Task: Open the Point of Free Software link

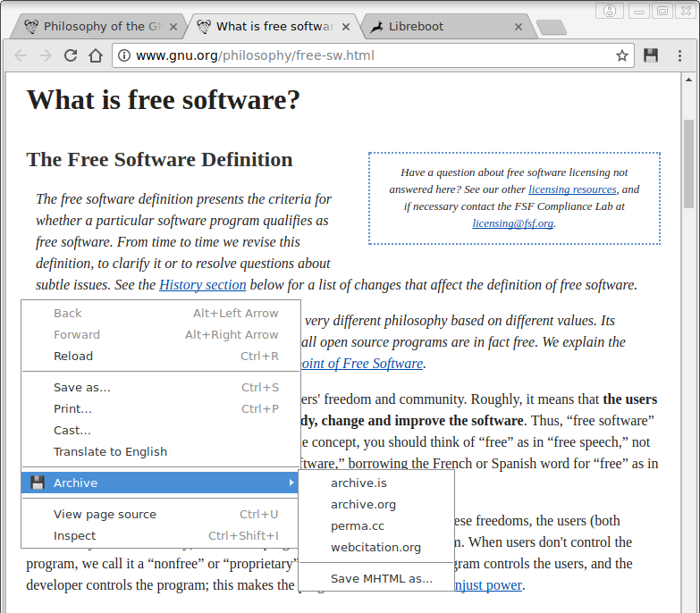Action: 362,364
